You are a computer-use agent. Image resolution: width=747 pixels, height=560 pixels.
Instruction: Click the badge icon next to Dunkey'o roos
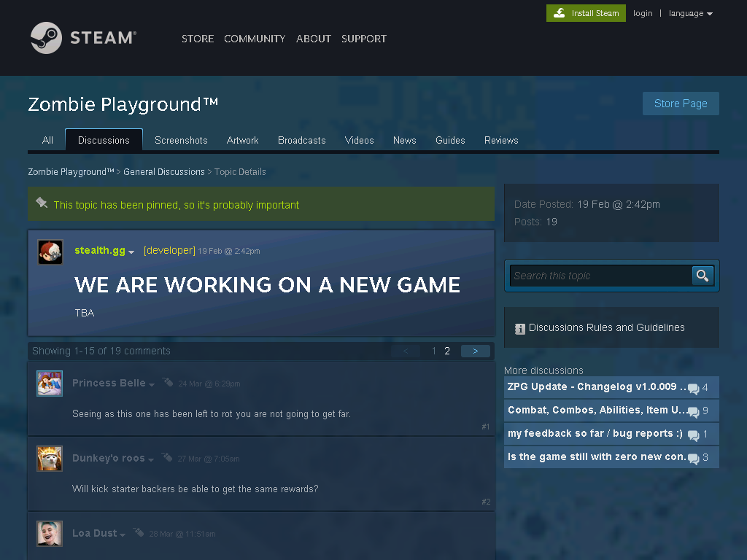167,457
